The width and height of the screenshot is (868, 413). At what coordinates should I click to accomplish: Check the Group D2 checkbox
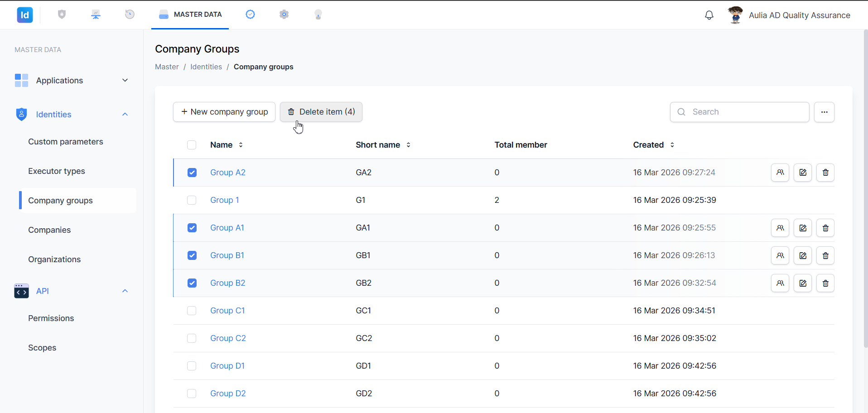tap(192, 394)
